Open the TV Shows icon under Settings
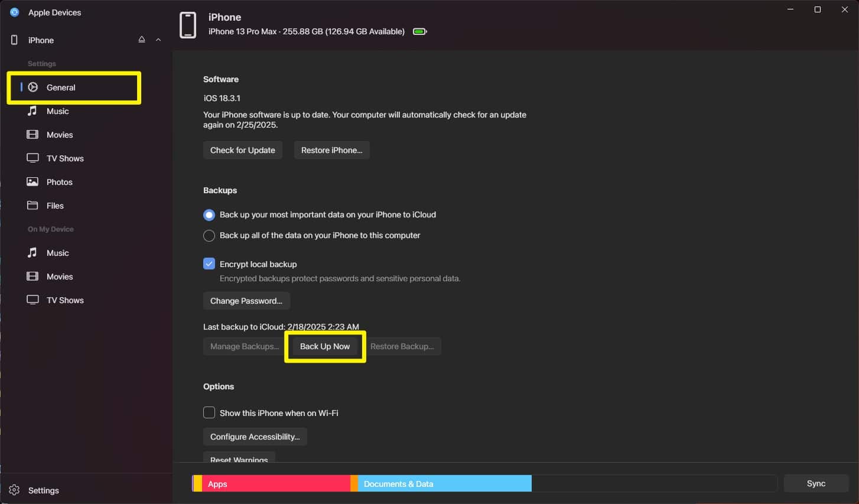Screen dimensions: 859x504 tap(32, 158)
